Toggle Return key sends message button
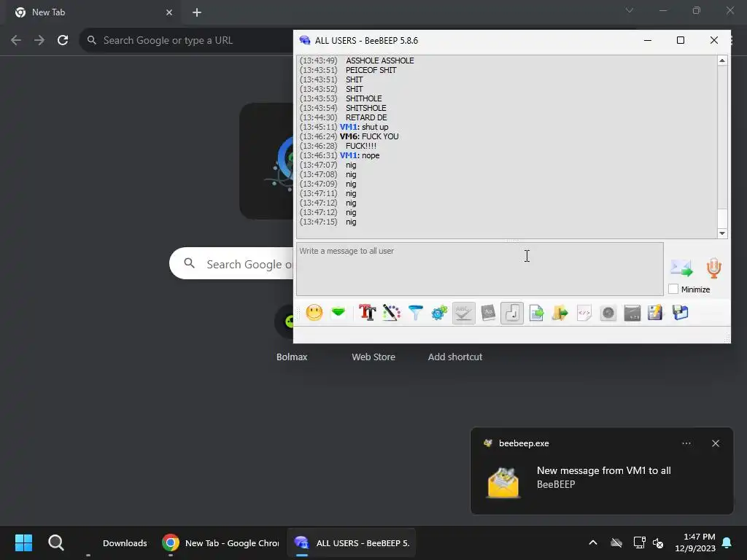The height and width of the screenshot is (560, 747). (512, 313)
